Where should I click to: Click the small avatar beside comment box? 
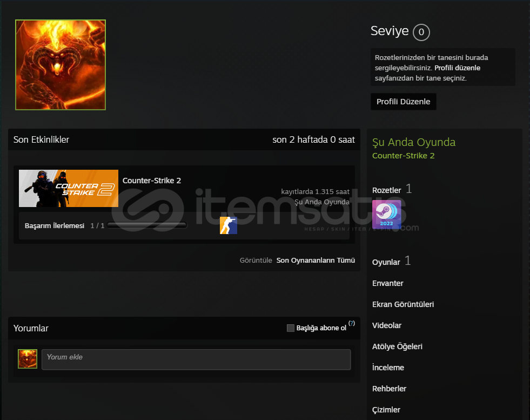pos(28,359)
